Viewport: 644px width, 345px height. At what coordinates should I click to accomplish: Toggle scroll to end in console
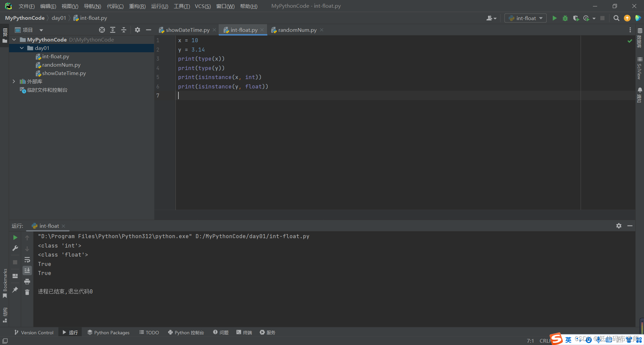point(27,270)
